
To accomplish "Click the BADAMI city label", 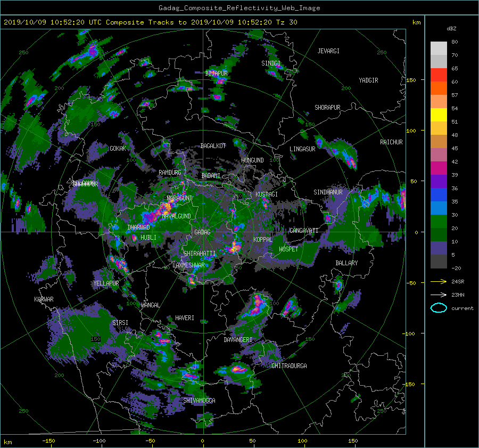I will (211, 176).
